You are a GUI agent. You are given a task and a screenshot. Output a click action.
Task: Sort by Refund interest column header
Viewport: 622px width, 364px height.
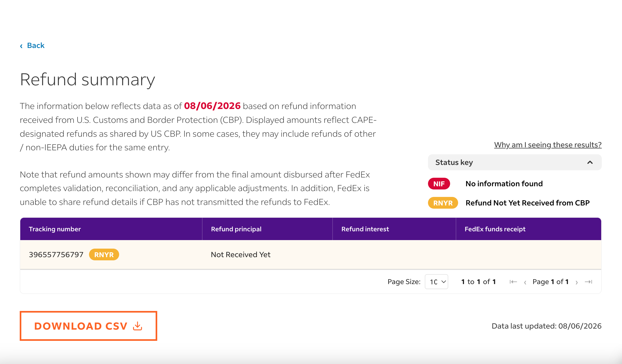[365, 229]
